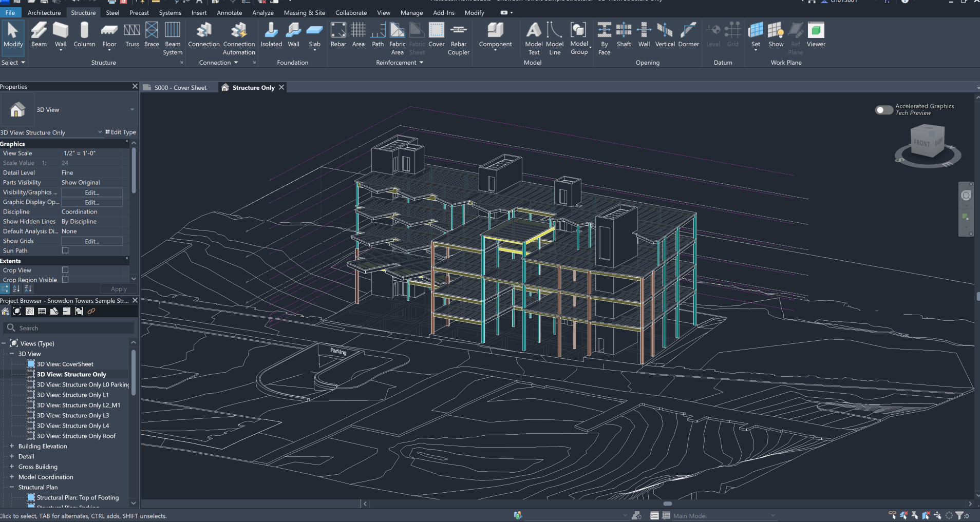Expand the Building Elevation tree node
Viewport: 980px width, 522px height.
(12, 446)
